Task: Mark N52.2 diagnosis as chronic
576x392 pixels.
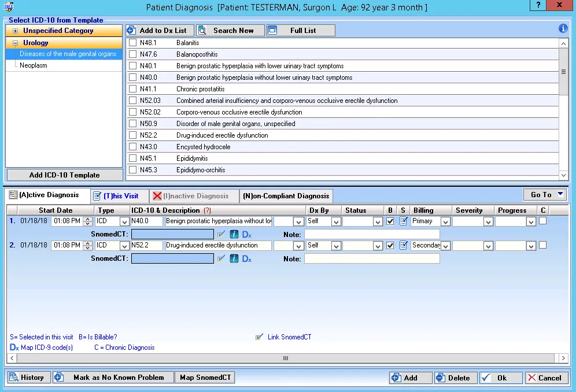Action: click(542, 245)
